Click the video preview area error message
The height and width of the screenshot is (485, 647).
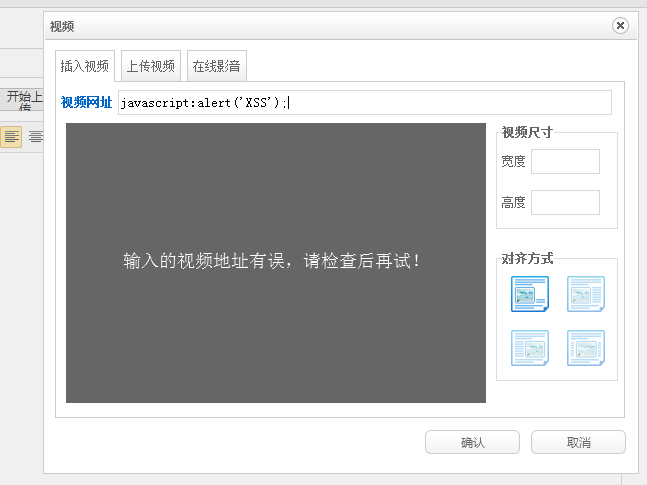pos(272,261)
